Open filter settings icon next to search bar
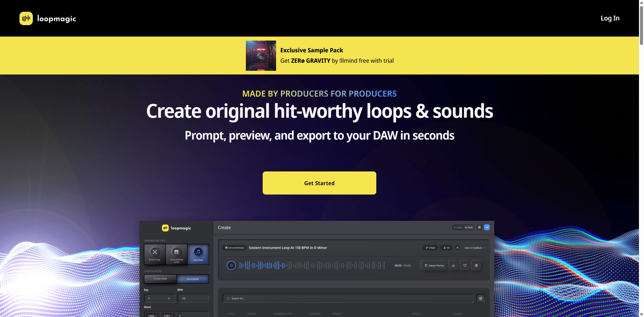The height and width of the screenshot is (317, 644). [x=481, y=298]
